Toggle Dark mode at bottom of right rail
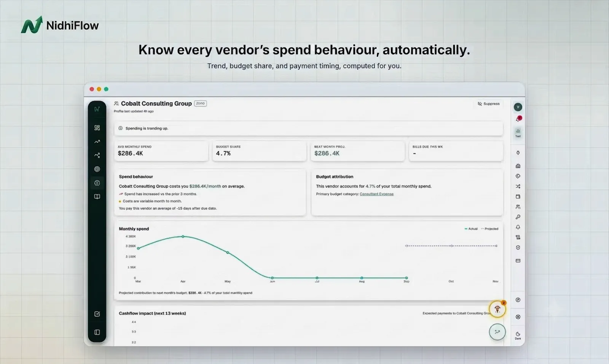 point(518,335)
